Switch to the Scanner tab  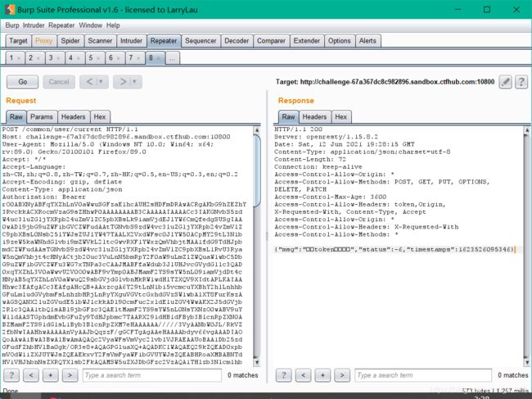pyautogui.click(x=100, y=41)
